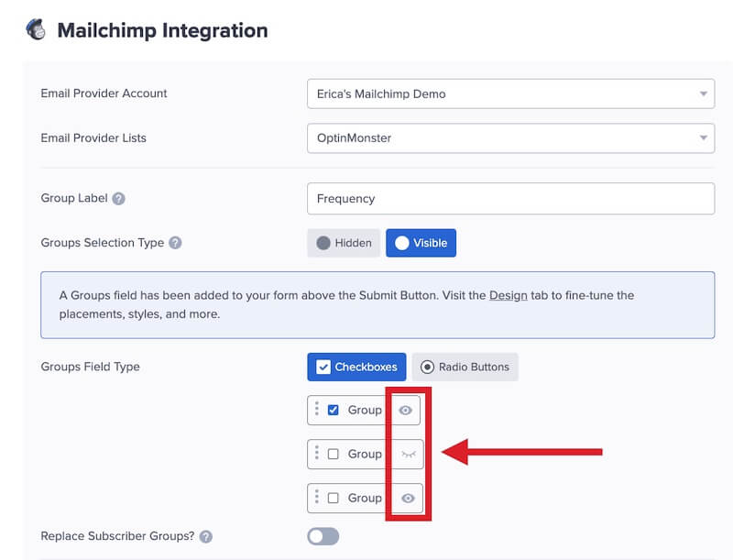Uncheck the first Group checkbox
Screen dimensions: 733x560
[334, 410]
